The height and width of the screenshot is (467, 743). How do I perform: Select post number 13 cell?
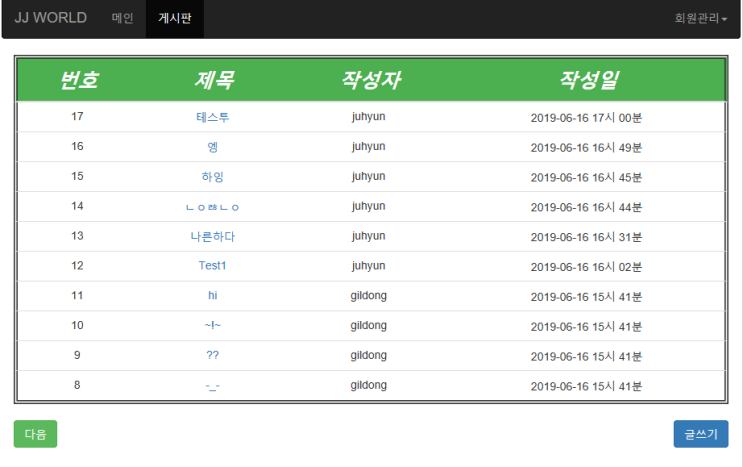click(77, 236)
